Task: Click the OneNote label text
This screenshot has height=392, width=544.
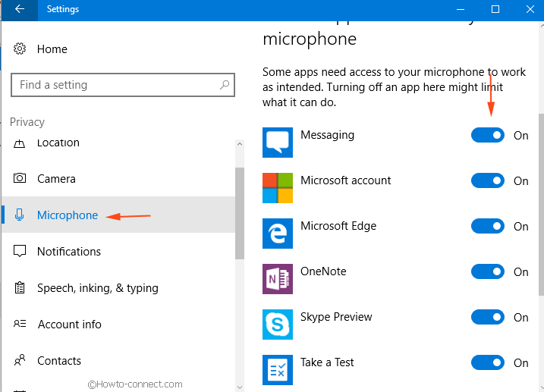Action: pos(323,271)
